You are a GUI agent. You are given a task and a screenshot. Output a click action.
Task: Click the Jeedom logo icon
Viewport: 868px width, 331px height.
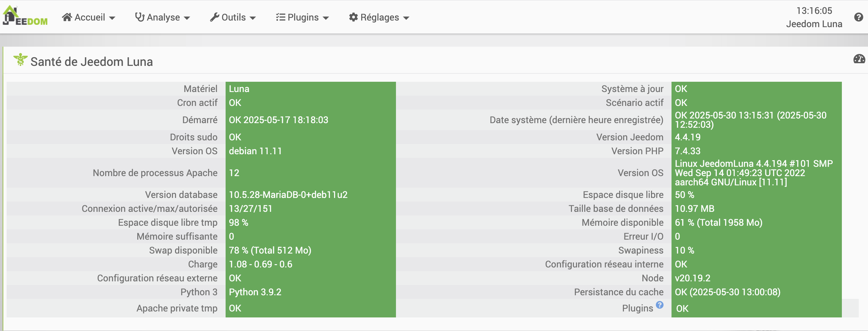pyautogui.click(x=24, y=16)
